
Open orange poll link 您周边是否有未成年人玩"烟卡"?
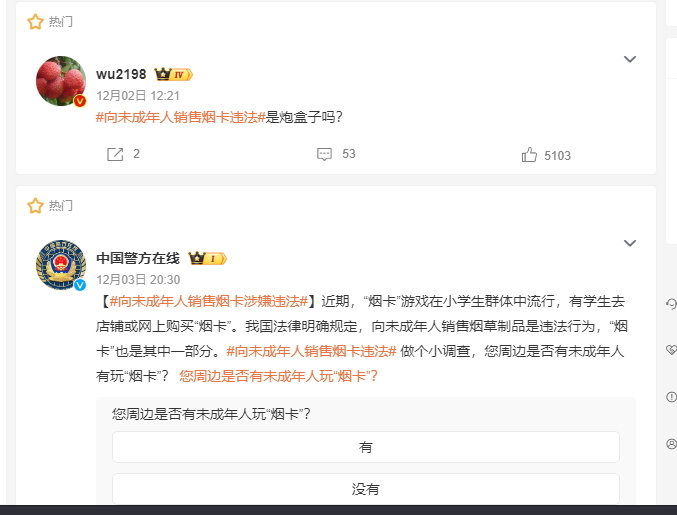coord(278,376)
